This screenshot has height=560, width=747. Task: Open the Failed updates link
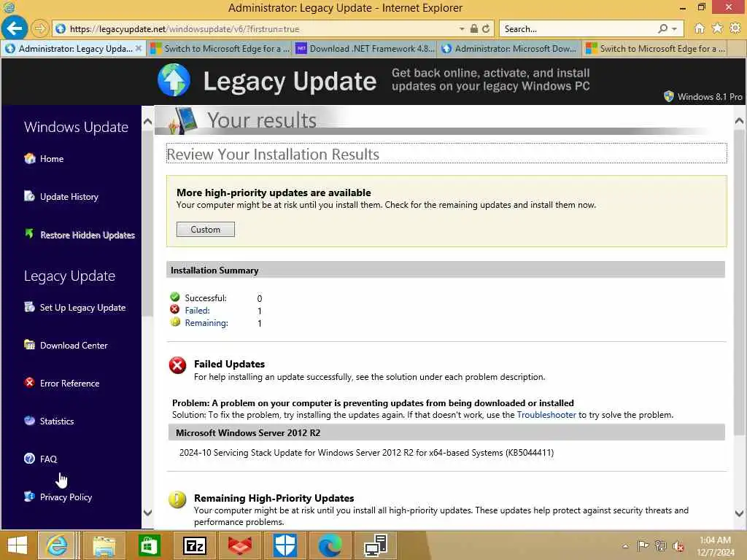tap(197, 311)
